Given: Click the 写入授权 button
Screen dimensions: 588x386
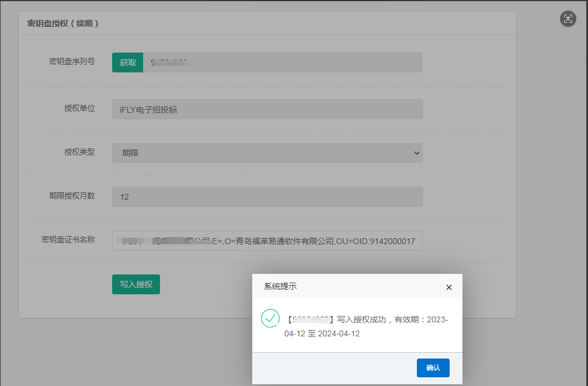Looking at the screenshot, I should click(x=135, y=284).
